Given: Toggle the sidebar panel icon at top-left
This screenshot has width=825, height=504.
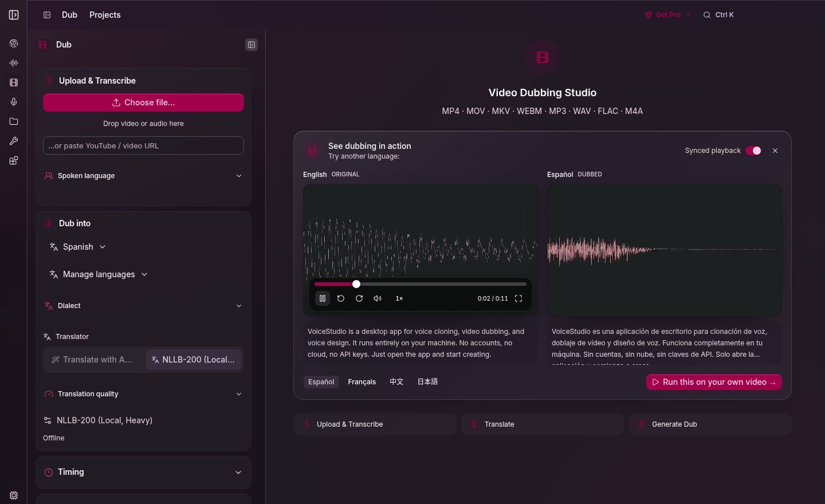Looking at the screenshot, I should tap(14, 15).
